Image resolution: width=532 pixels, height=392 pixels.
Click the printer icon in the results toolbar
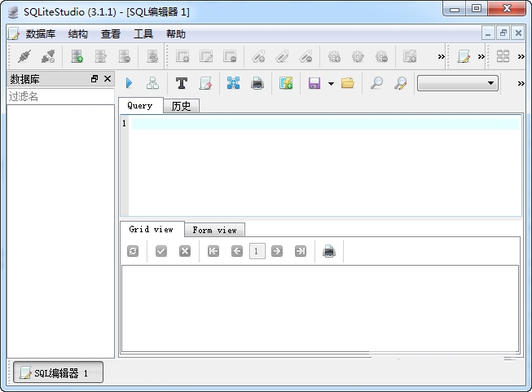(329, 252)
